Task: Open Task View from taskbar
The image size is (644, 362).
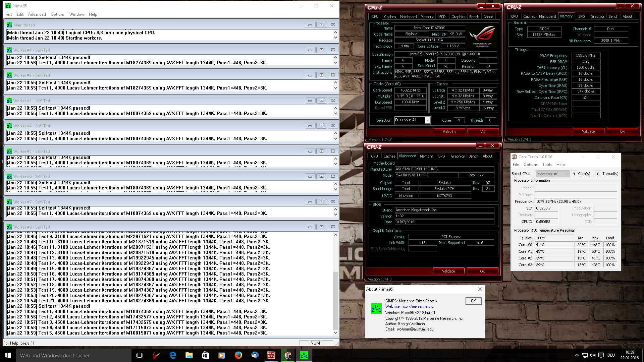Action: coord(140,355)
